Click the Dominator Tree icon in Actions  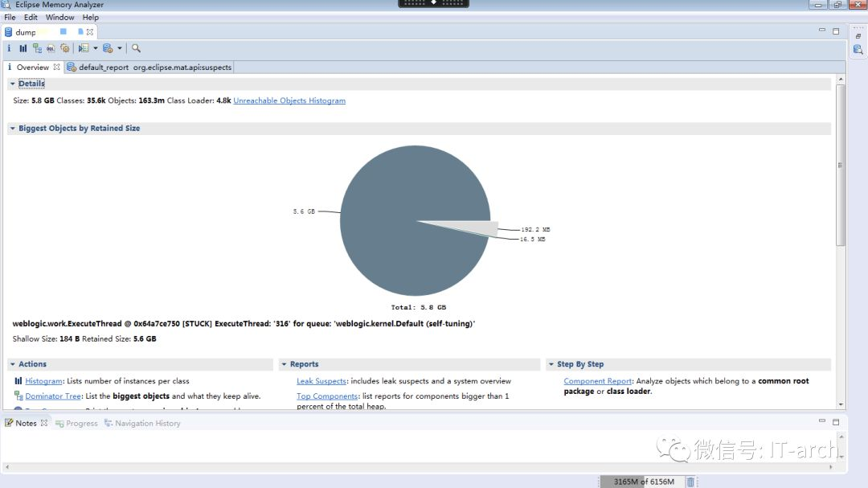coord(18,396)
